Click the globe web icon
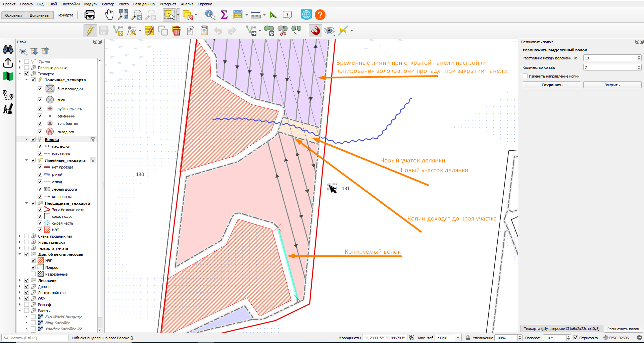644x343 pixels. click(306, 15)
